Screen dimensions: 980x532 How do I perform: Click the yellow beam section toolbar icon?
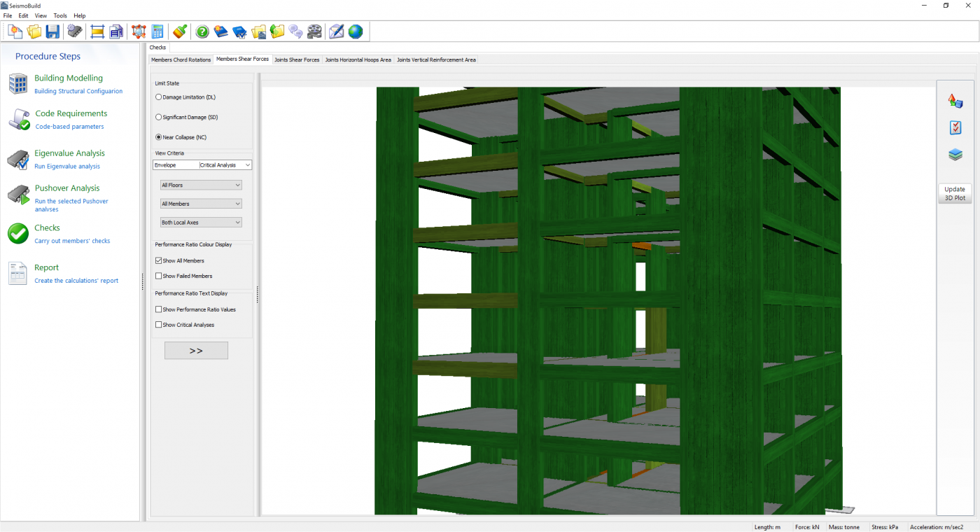pos(97,31)
